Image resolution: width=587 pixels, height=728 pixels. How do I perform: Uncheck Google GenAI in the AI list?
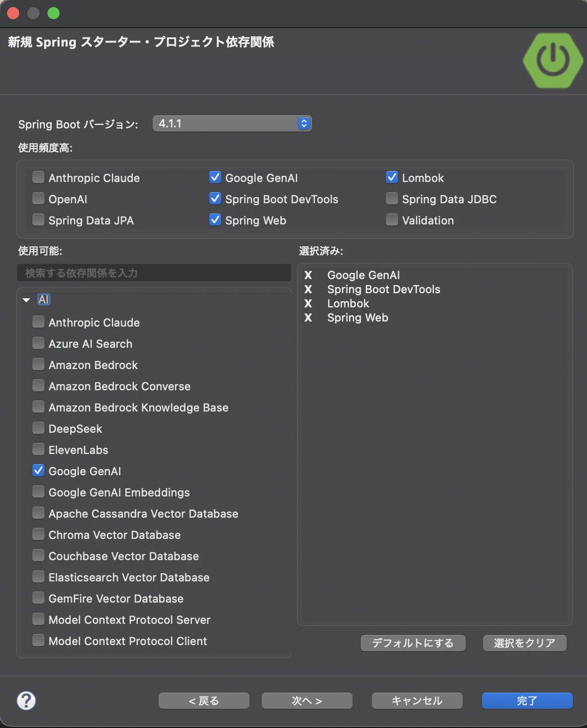38,470
